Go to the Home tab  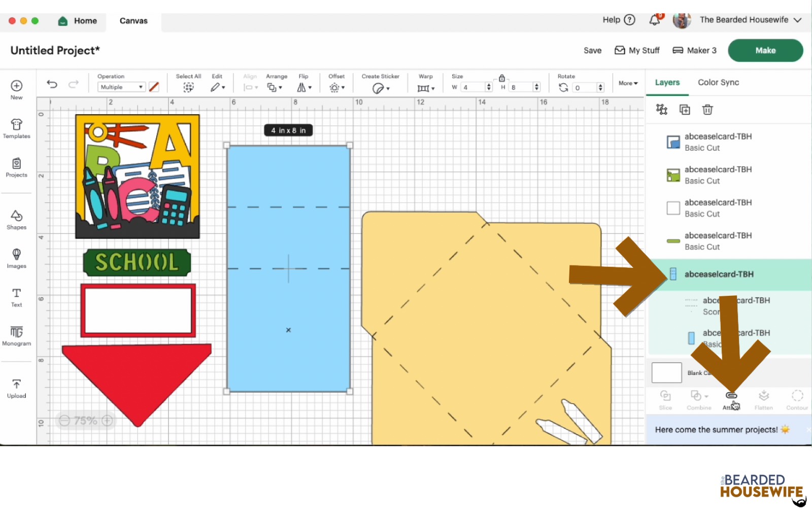coord(78,21)
